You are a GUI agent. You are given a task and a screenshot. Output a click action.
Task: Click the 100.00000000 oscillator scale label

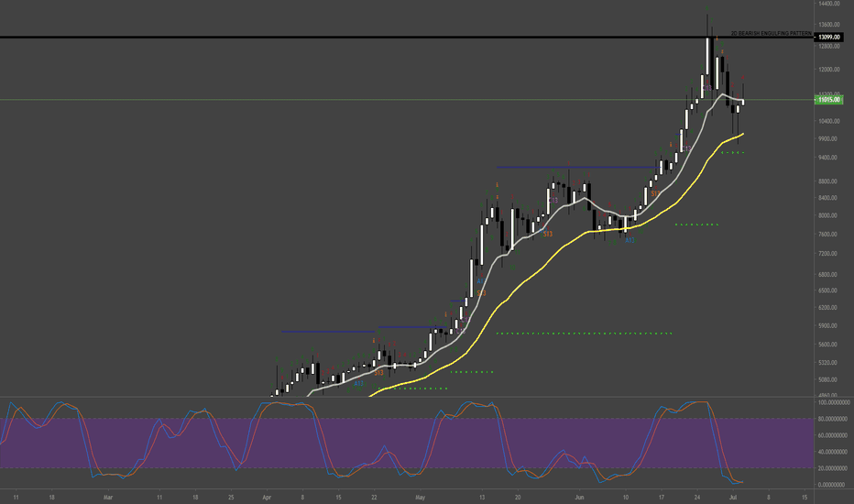[834, 402]
